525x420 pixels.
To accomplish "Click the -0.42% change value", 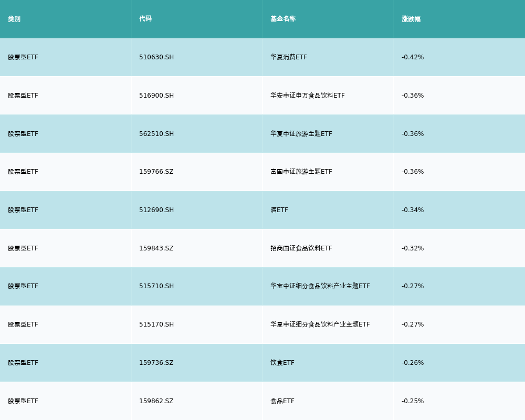I will pyautogui.click(x=413, y=57).
